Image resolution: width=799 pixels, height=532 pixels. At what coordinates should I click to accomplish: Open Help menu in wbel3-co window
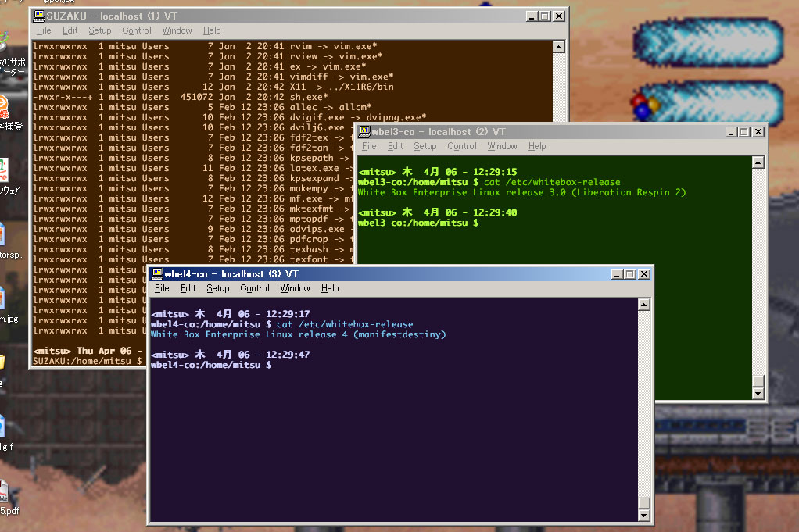(x=537, y=146)
